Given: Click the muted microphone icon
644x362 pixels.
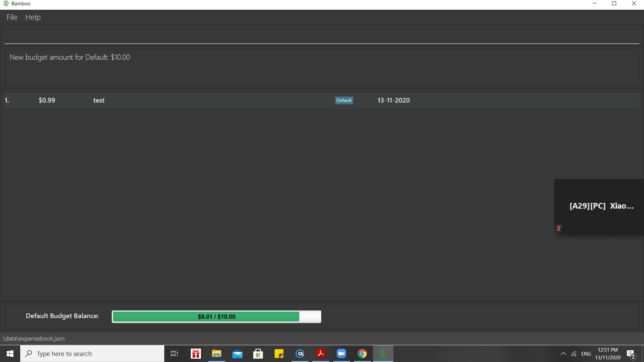Looking at the screenshot, I should [x=558, y=228].
